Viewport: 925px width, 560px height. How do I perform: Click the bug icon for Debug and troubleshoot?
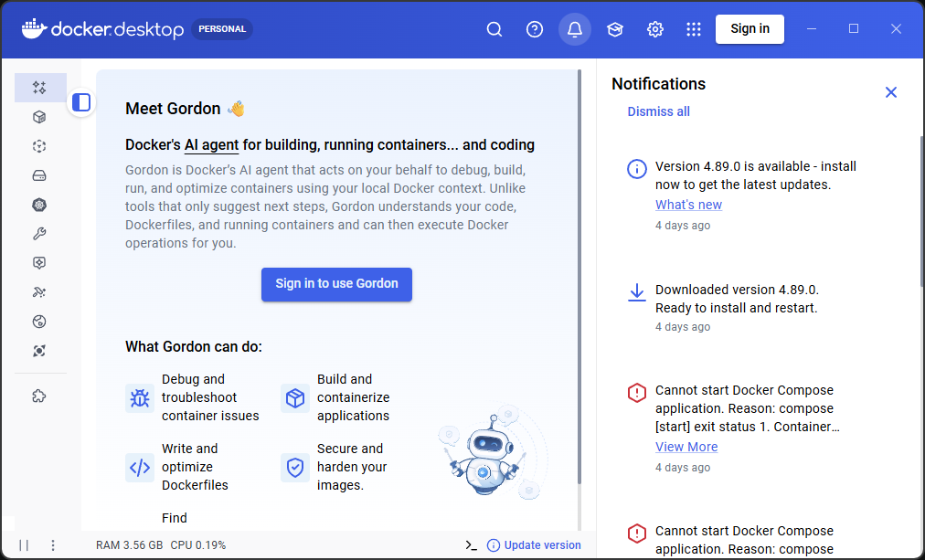coord(140,398)
